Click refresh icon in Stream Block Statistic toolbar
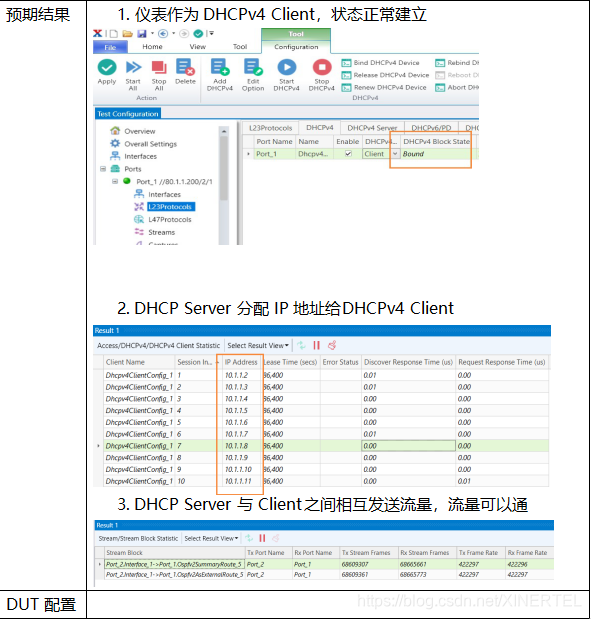591x619 pixels. click(249, 538)
